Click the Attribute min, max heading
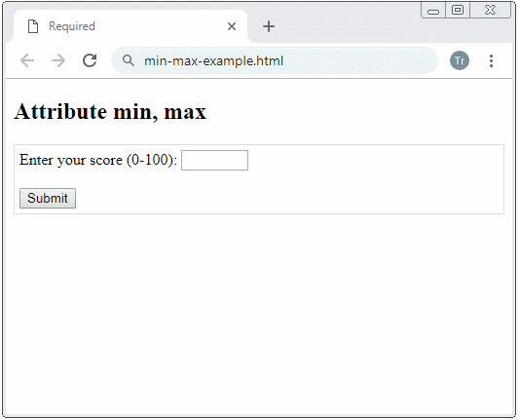Screen dimensions: 520x420 110,111
